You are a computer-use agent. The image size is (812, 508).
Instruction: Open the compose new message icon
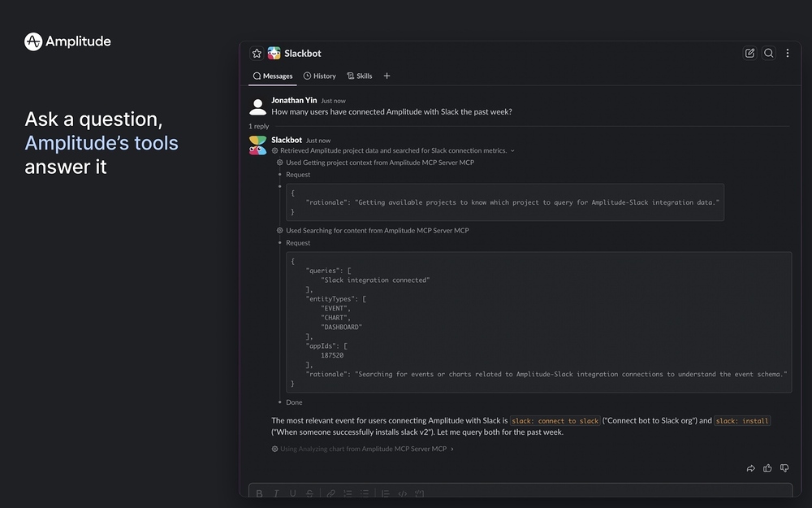749,53
